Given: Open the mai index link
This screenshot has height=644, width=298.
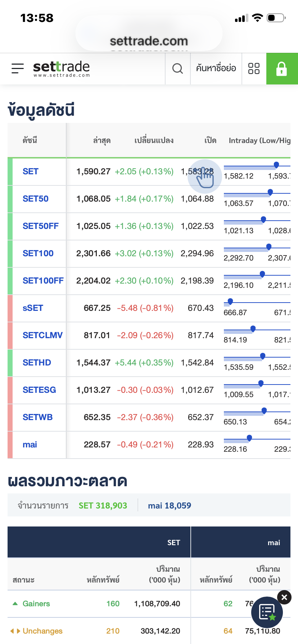Looking at the screenshot, I should tap(30, 445).
